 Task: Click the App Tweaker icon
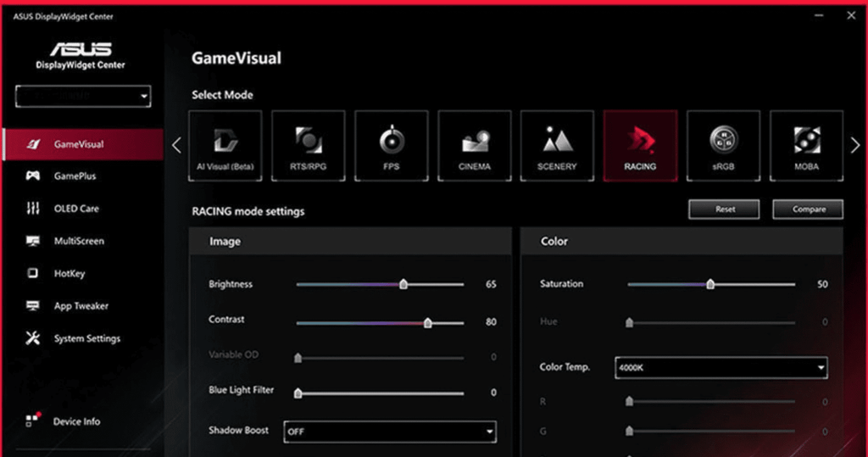pyautogui.click(x=33, y=306)
